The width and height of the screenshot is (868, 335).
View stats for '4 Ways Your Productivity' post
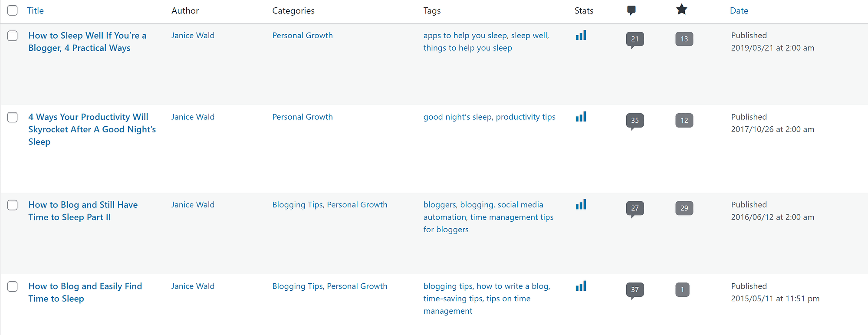point(581,117)
